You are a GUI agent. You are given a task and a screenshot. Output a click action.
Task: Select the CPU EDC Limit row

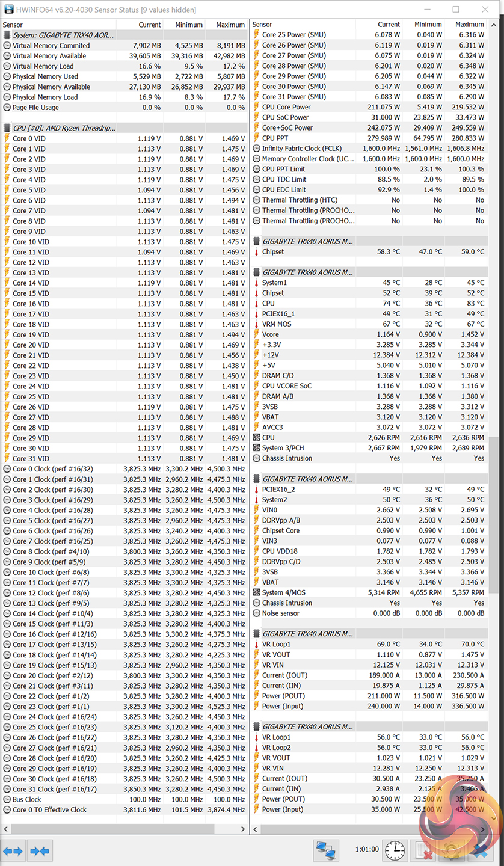pyautogui.click(x=369, y=189)
